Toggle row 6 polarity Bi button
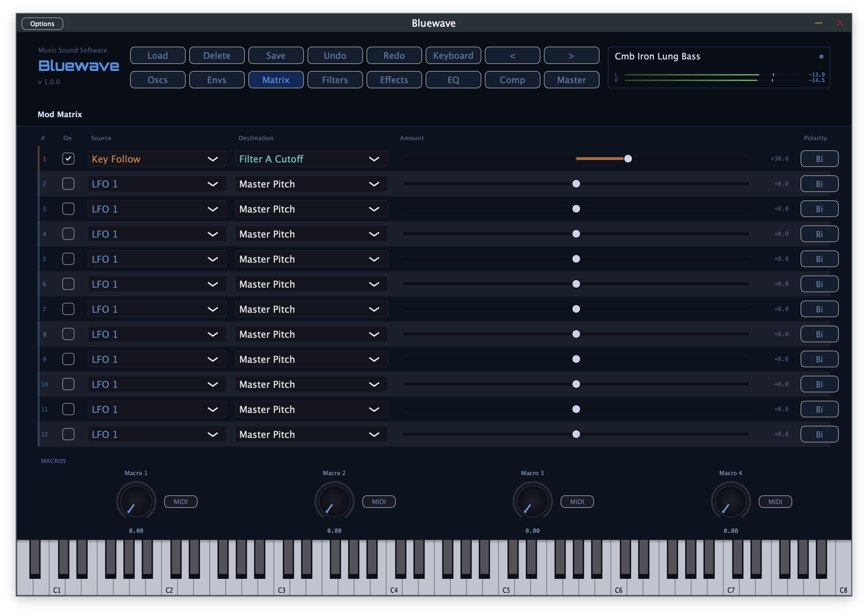This screenshot has width=868, height=615. point(819,284)
